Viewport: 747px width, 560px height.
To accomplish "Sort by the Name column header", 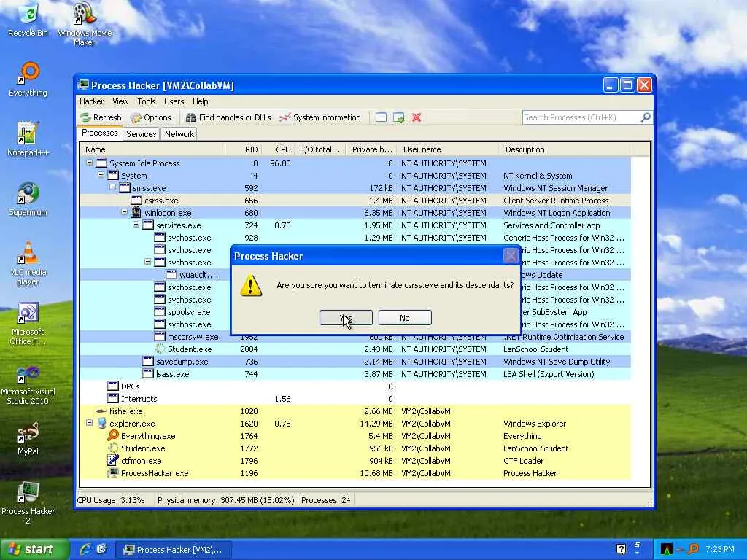I will (x=152, y=149).
